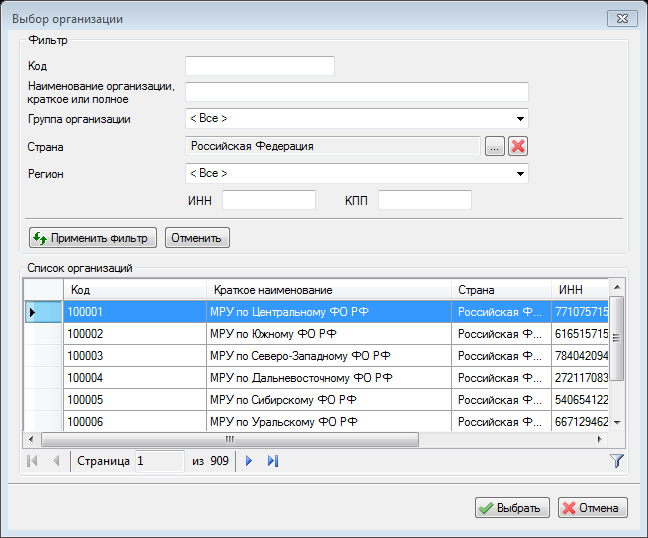Sort by the Страна column header
The image size is (648, 538).
pyautogui.click(x=501, y=290)
